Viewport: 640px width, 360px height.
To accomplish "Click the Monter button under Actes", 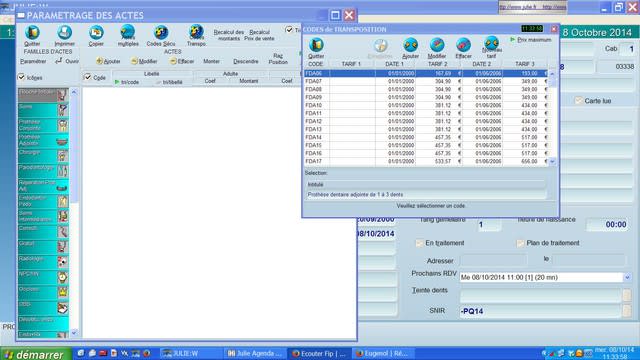I will pyautogui.click(x=211, y=61).
